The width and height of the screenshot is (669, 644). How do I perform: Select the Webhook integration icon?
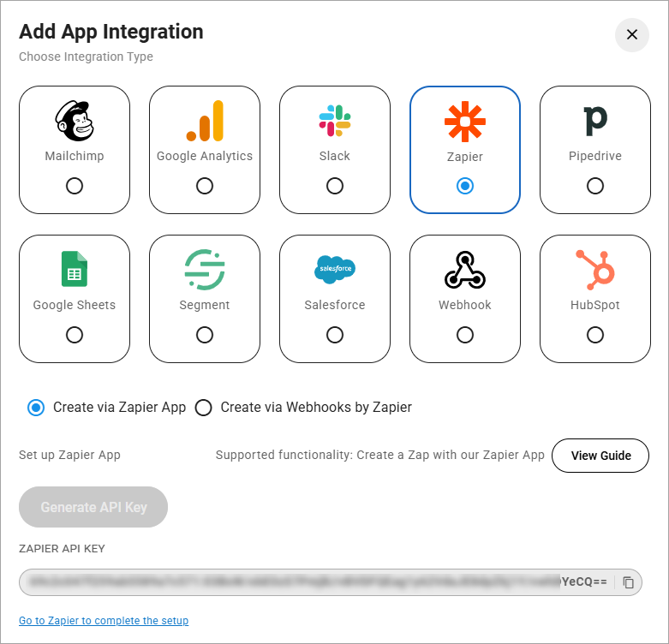coord(465,269)
